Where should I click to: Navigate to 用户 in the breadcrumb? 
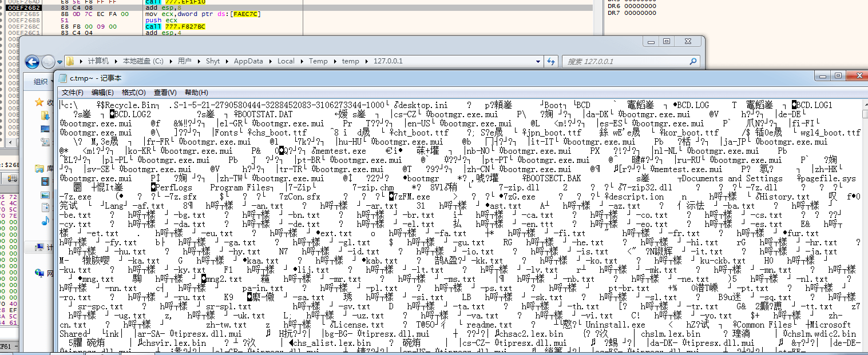[184, 61]
